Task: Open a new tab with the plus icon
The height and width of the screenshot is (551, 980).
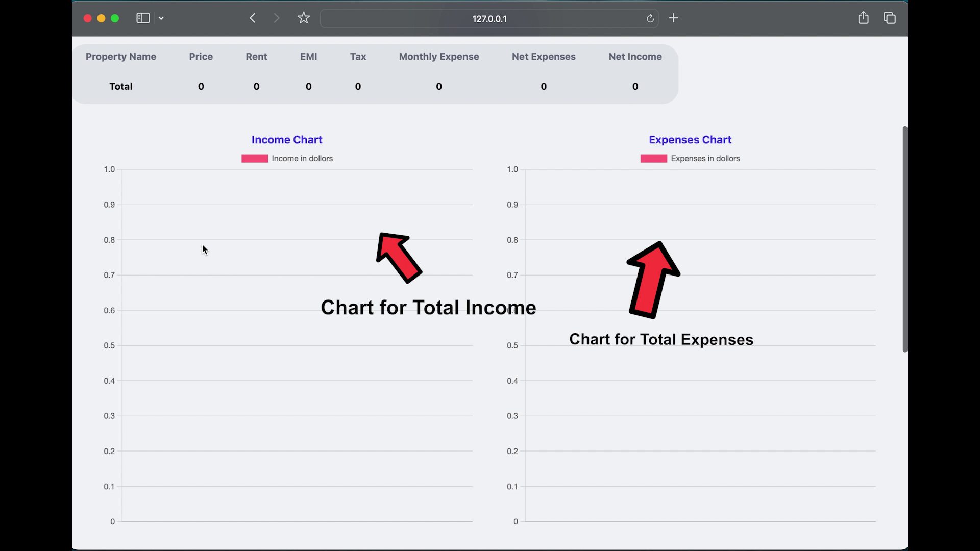Action: [x=673, y=18]
